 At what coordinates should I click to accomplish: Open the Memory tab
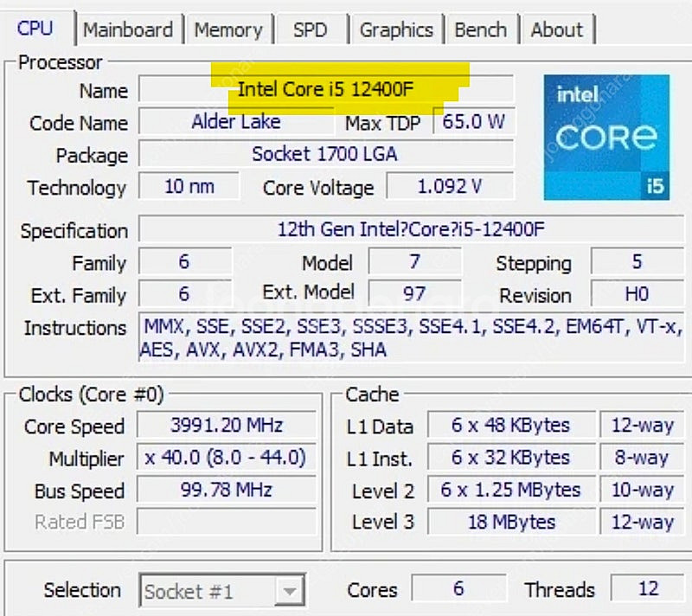click(x=228, y=30)
